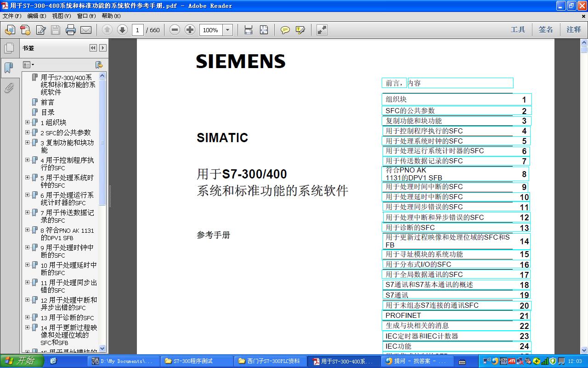
Task: Select the 目录 bookmark
Action: pyautogui.click(x=47, y=112)
